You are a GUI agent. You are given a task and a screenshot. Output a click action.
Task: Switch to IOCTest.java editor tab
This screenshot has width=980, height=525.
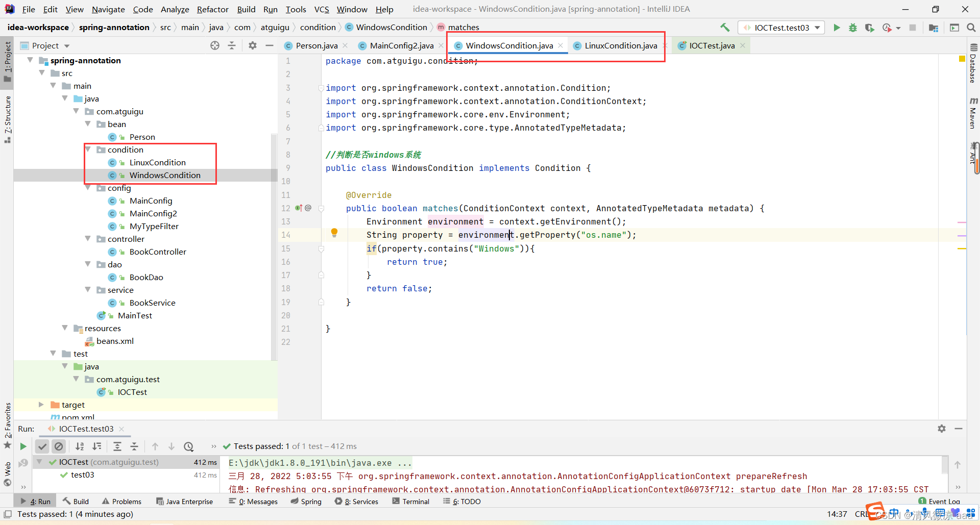(712, 45)
